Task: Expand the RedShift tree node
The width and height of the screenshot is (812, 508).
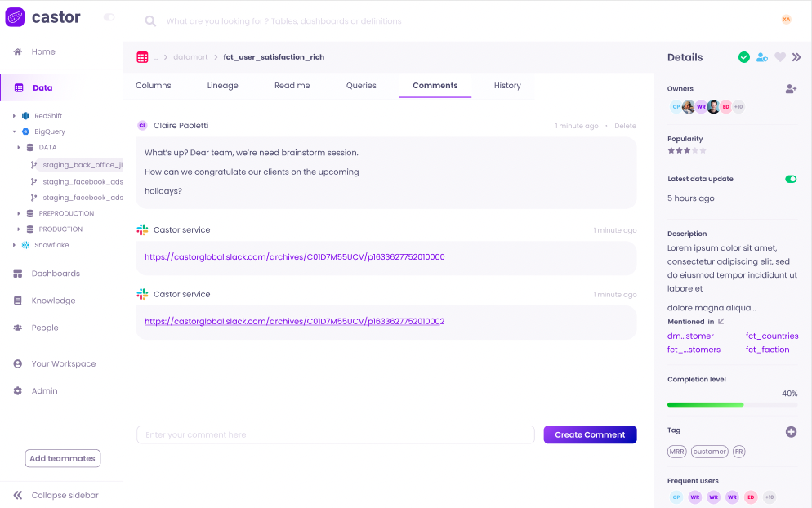Action: point(14,116)
